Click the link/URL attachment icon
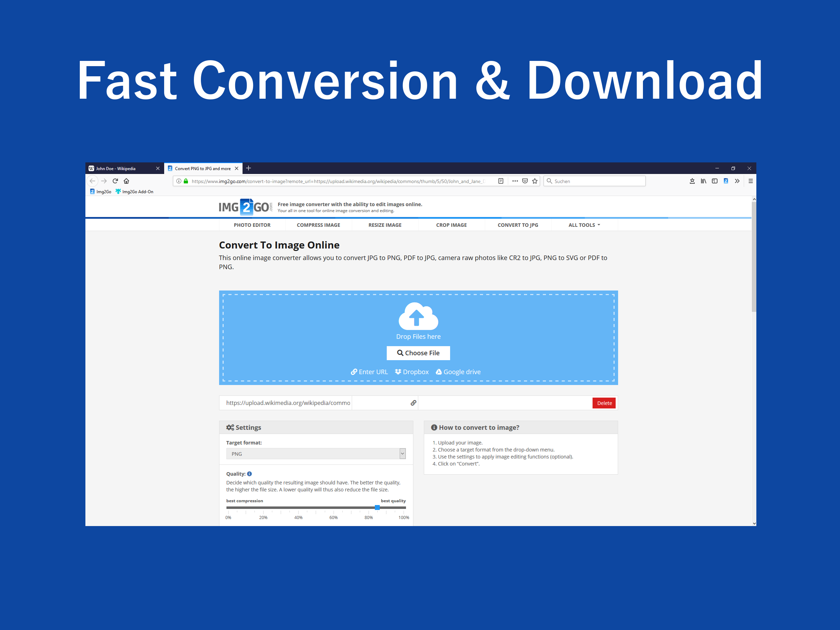This screenshot has height=630, width=840. point(413,403)
